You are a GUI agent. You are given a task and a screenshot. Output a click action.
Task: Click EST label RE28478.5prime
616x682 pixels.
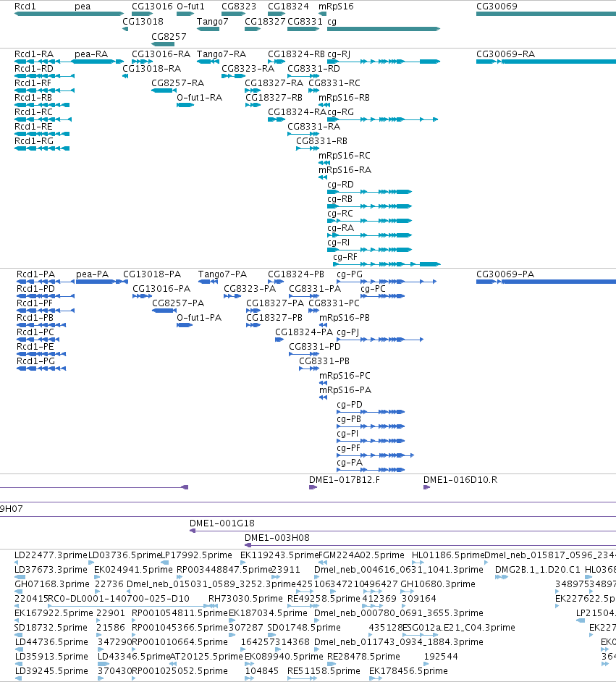[x=363, y=657]
